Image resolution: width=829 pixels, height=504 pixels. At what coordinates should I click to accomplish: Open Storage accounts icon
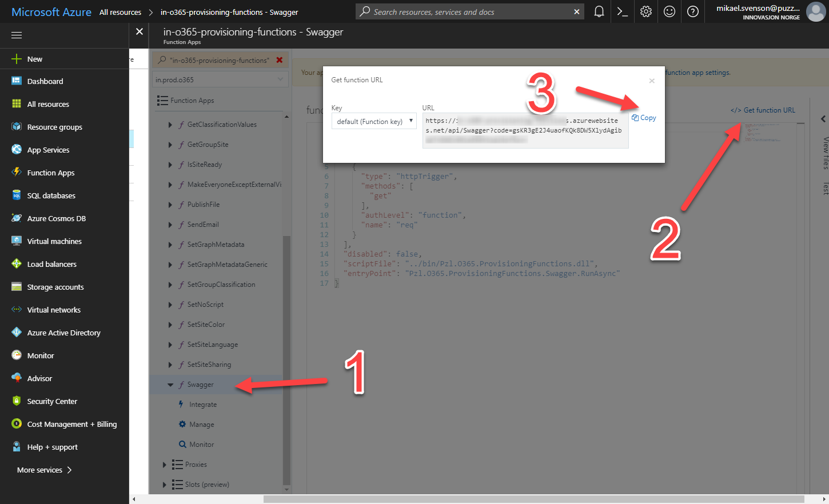(x=17, y=287)
